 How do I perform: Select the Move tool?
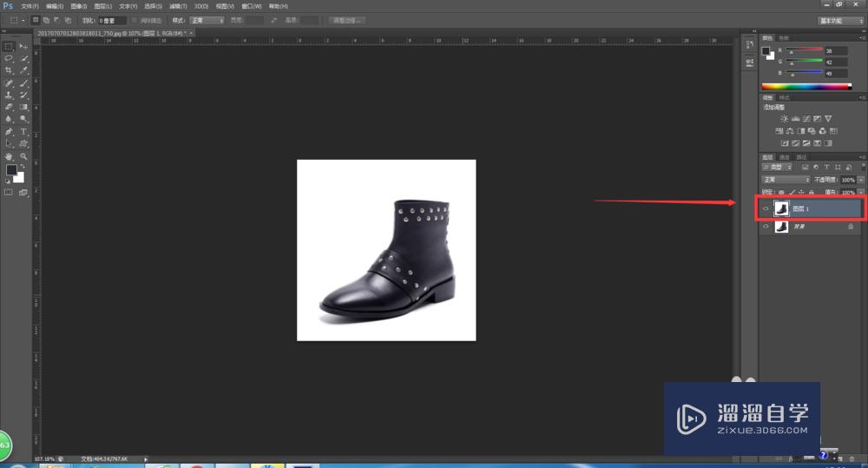[23, 46]
